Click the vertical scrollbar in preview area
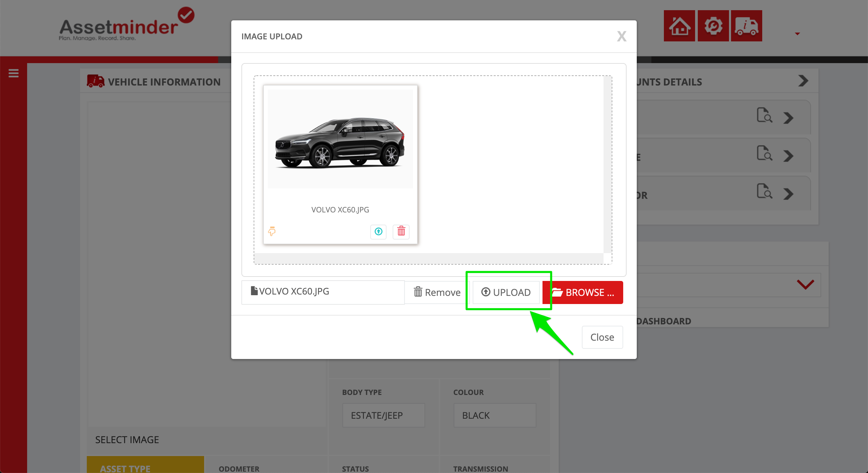The image size is (868, 473). 608,164
